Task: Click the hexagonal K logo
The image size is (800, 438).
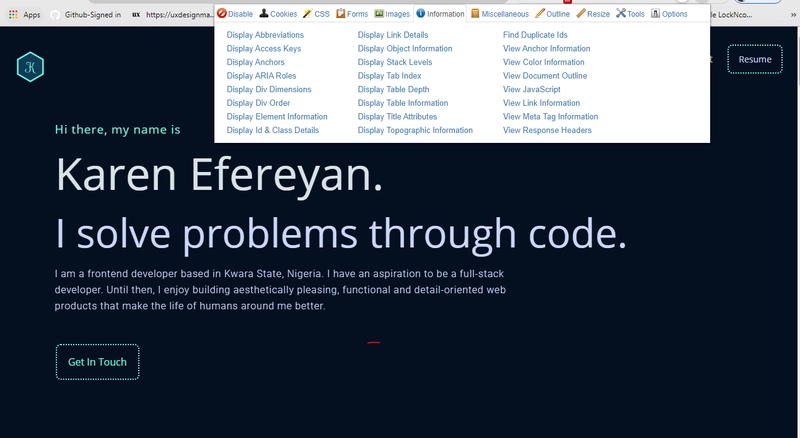Action: click(x=30, y=67)
